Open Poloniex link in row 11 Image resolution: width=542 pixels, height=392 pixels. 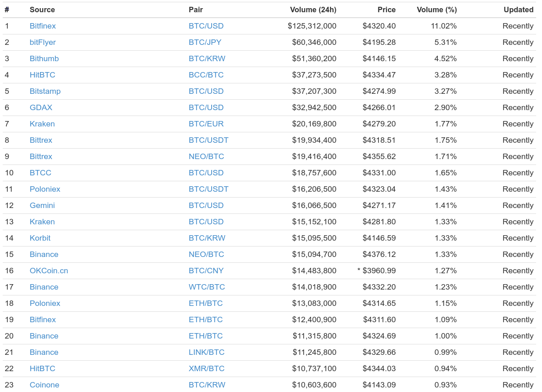pos(45,189)
